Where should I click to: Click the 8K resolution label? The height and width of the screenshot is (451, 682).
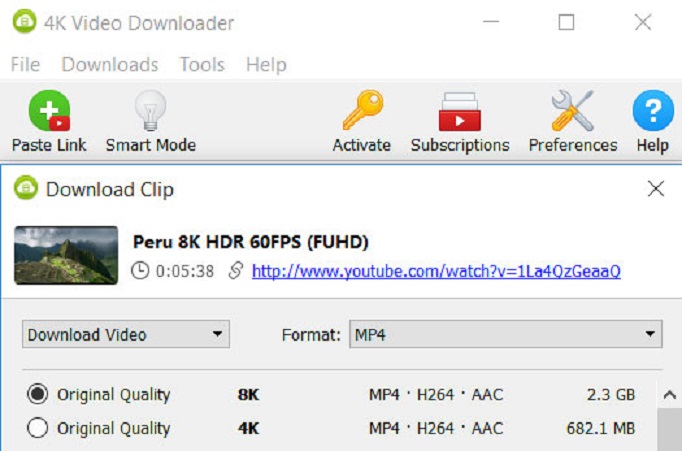[x=248, y=395]
